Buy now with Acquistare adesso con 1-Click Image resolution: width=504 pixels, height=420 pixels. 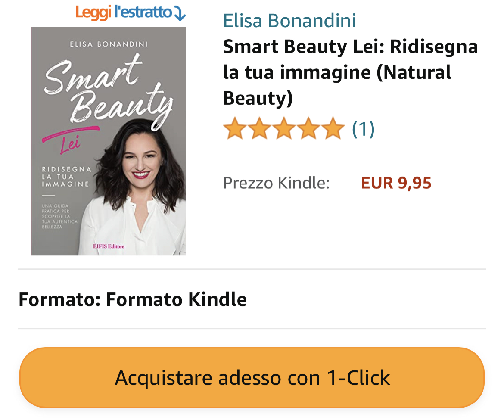pos(252,378)
